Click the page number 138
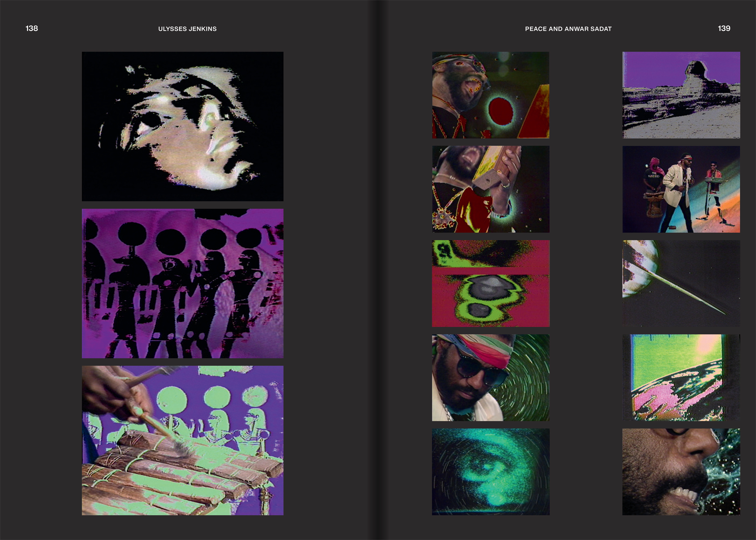 point(32,29)
